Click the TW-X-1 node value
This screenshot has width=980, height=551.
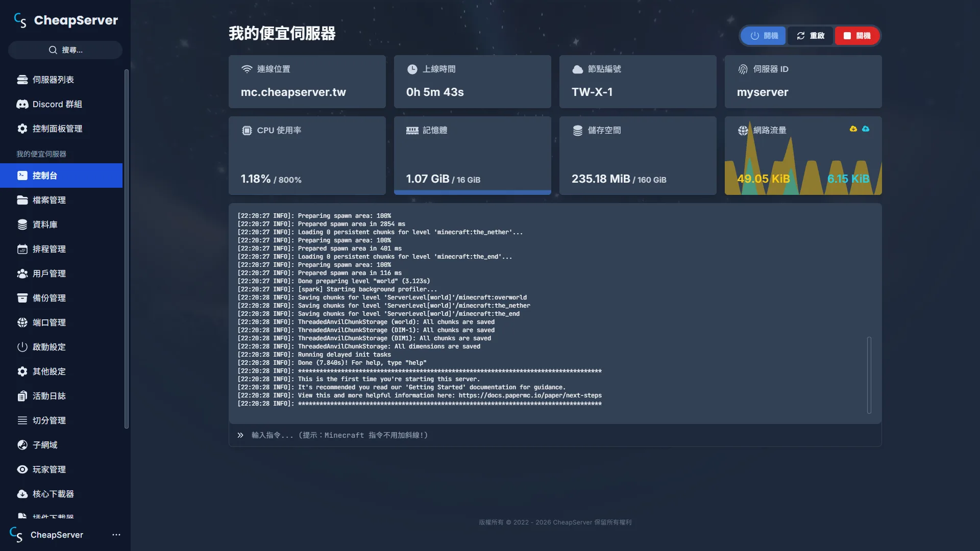(592, 92)
